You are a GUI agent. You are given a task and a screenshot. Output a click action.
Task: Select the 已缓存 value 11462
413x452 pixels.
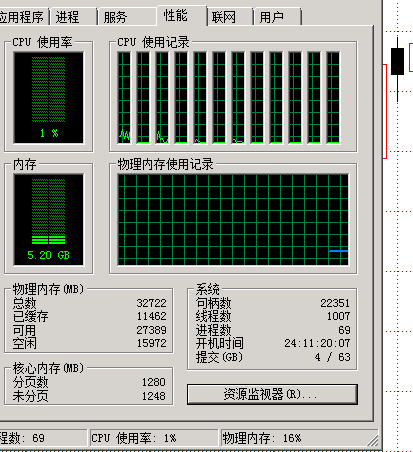pyautogui.click(x=151, y=316)
